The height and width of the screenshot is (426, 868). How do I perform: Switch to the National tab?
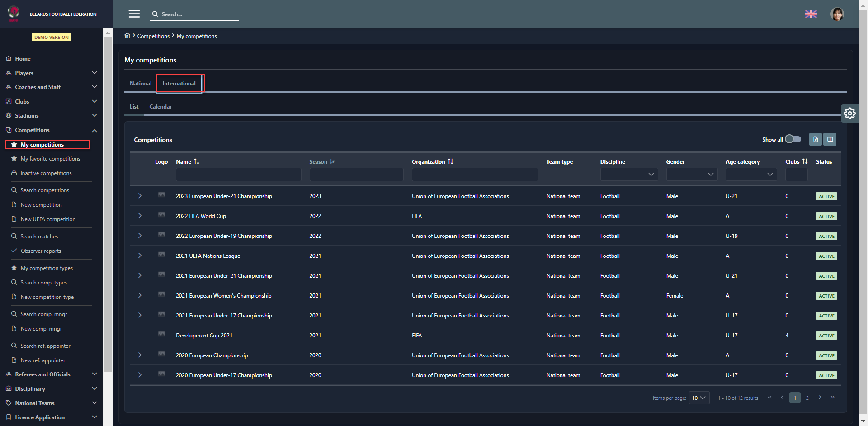141,84
